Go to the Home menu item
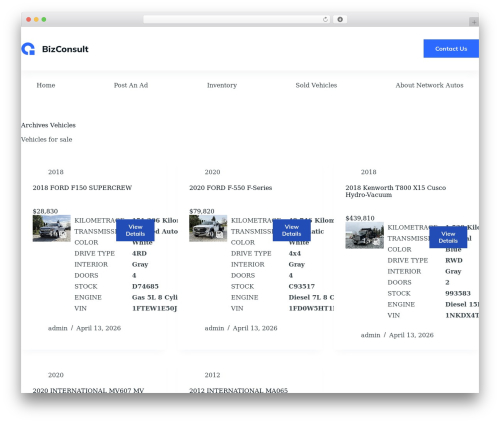The height and width of the screenshot is (423, 500). (46, 85)
